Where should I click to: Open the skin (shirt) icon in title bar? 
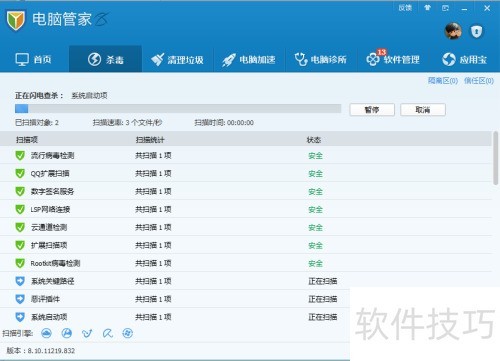[x=427, y=8]
